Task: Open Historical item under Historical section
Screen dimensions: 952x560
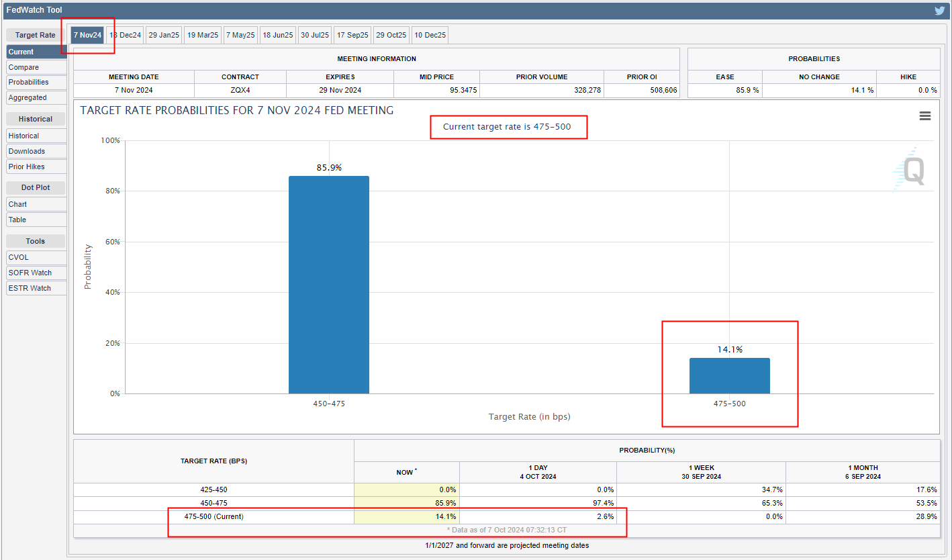Action: pyautogui.click(x=36, y=136)
